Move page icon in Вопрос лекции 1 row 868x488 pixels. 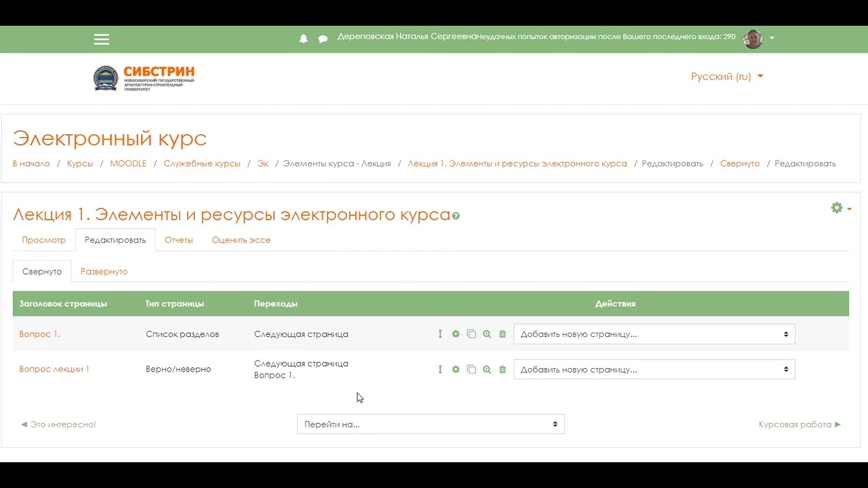pyautogui.click(x=440, y=369)
